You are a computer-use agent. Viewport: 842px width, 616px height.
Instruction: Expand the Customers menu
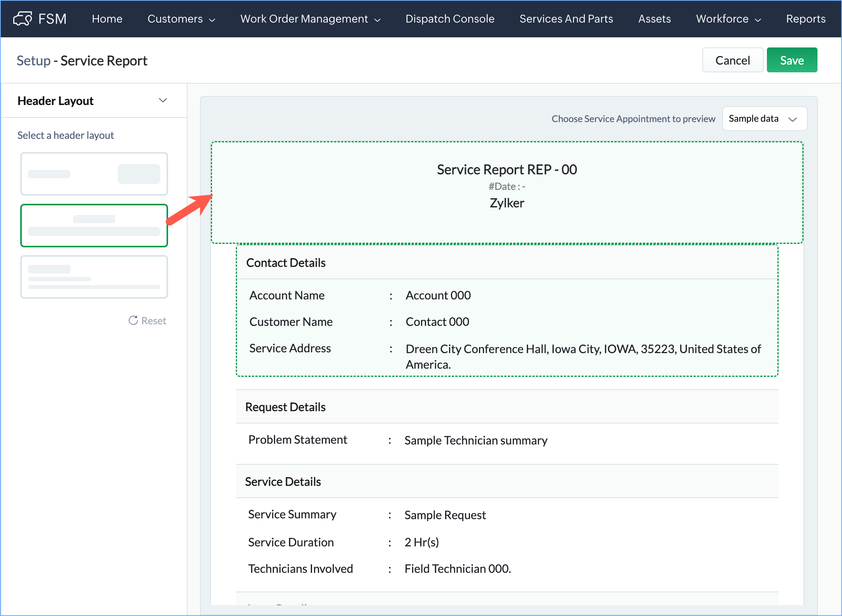click(181, 19)
